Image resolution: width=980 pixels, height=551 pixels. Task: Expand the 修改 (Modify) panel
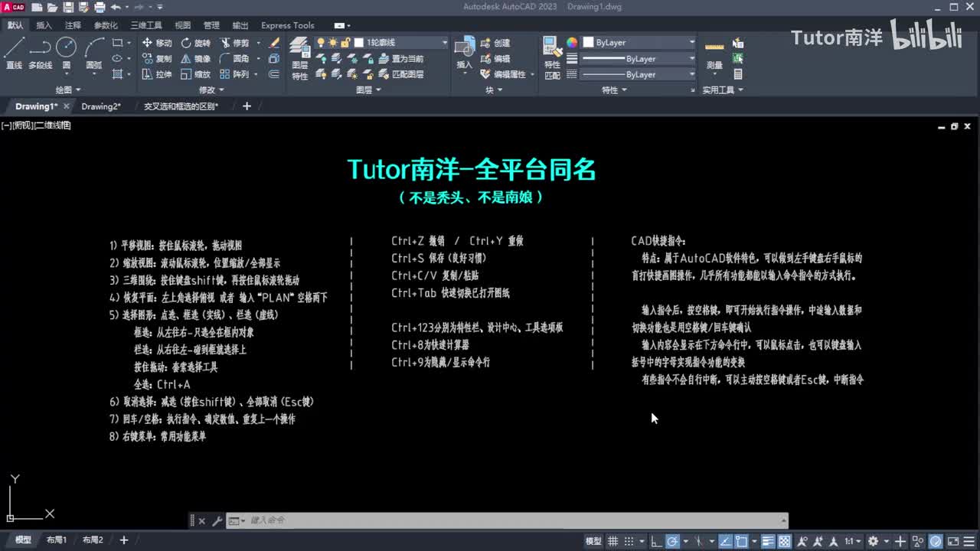(211, 90)
